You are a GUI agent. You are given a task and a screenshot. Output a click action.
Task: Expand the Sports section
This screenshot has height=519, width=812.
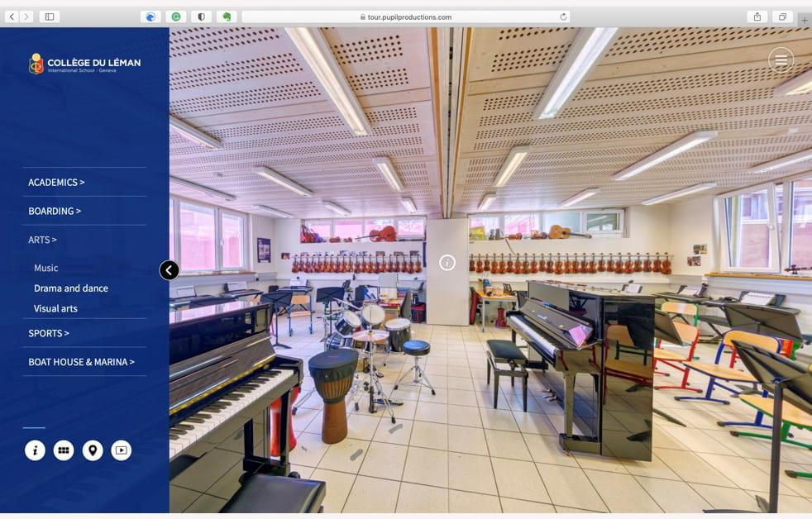pos(49,333)
